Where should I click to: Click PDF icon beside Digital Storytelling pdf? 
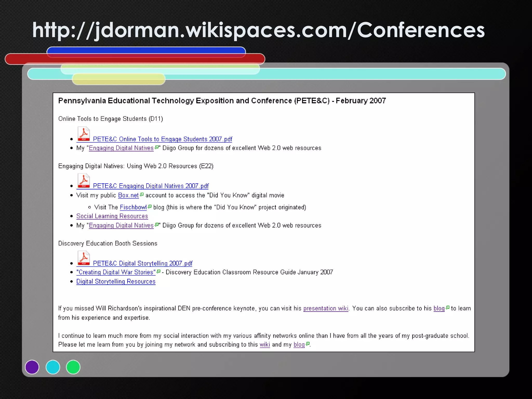(x=83, y=258)
